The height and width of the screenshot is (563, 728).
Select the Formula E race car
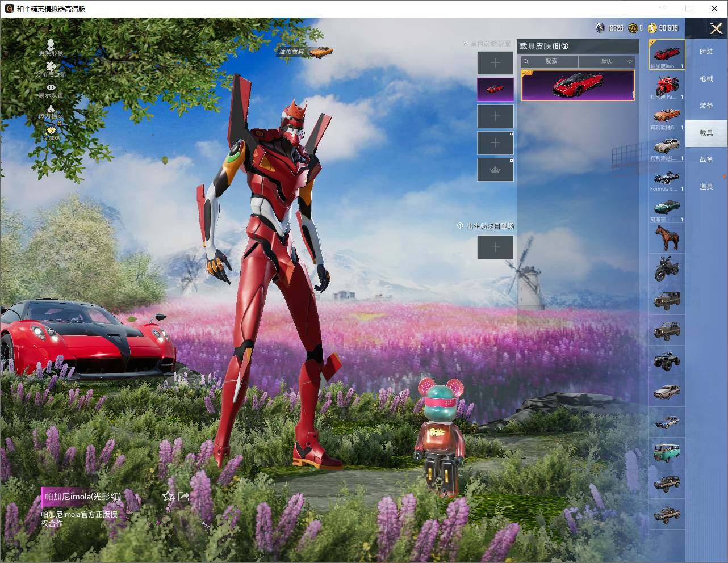pyautogui.click(x=667, y=178)
